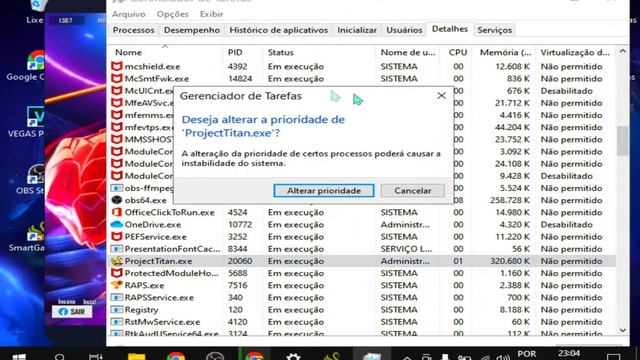Switch to the Usuários tab
The width and height of the screenshot is (640, 360).
[x=404, y=30]
